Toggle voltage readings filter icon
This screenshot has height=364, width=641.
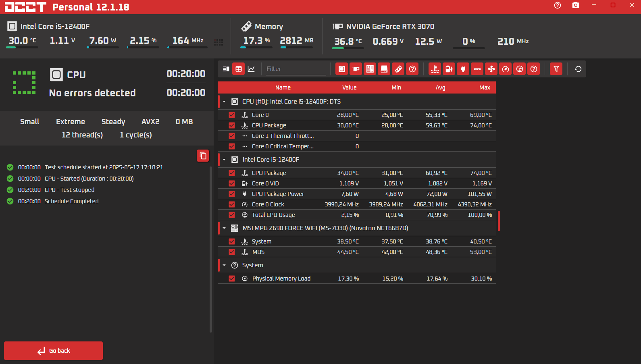point(449,69)
